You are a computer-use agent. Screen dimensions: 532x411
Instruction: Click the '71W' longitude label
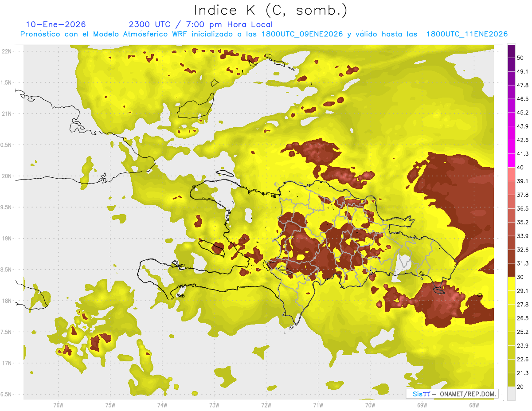tap(318, 405)
